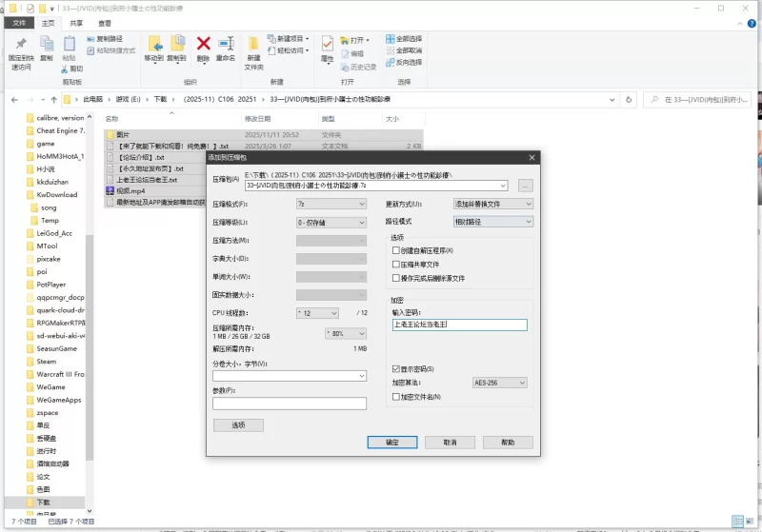Viewport: 762px width, 532px height.
Task: Click the 新建文件夹 new folder icon
Action: tap(253, 43)
